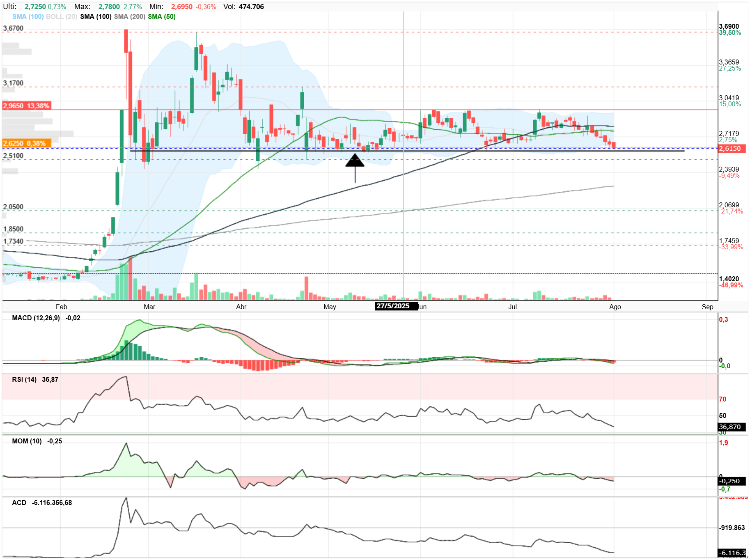Click the Jul label on the time axis
This screenshot has height=560, width=750.
(x=512, y=307)
